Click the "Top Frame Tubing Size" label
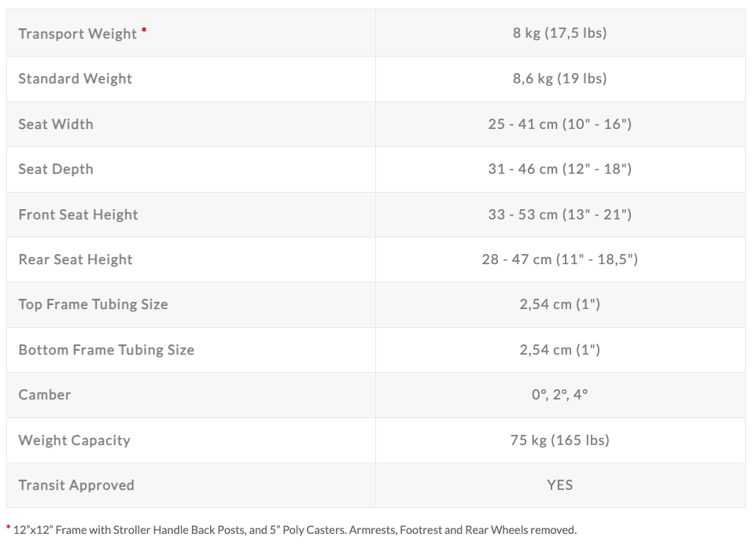This screenshot has height=552, width=756. [x=94, y=304]
